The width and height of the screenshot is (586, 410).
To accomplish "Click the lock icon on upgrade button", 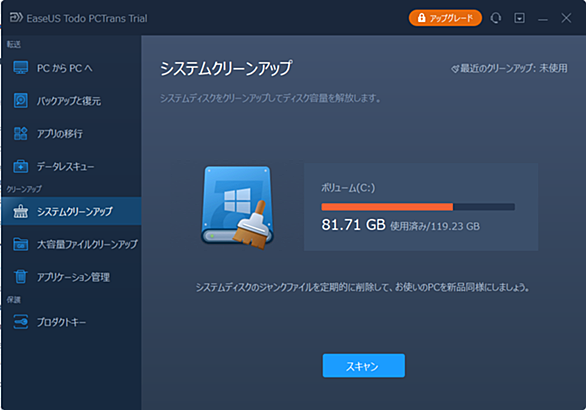I will click(x=422, y=18).
